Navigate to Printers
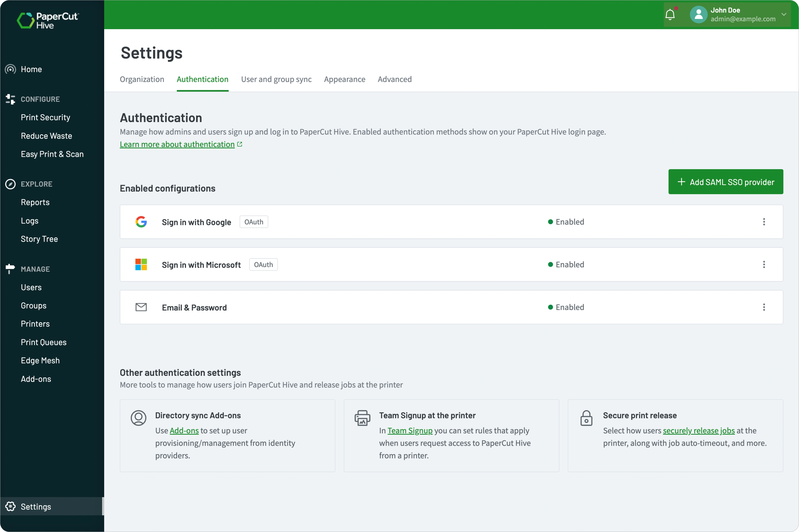 tap(35, 324)
